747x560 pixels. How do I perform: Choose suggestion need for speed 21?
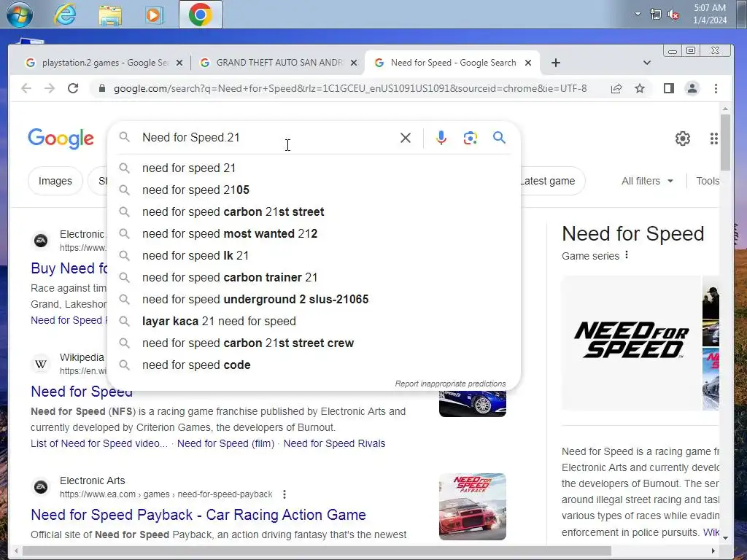[x=314, y=168]
